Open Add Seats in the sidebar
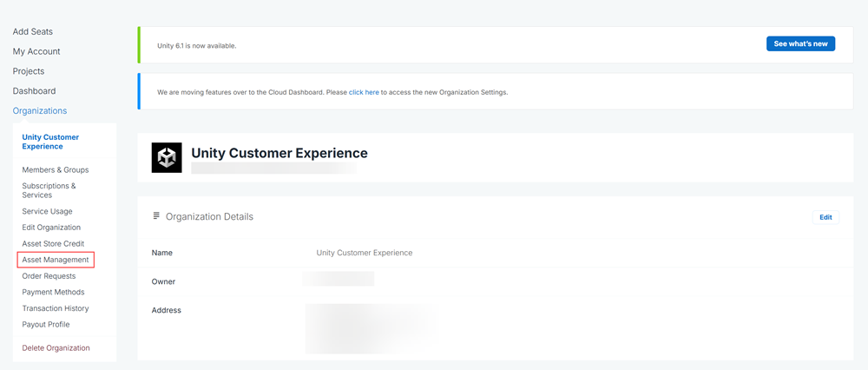Viewport: 868px width, 370px height. (33, 31)
